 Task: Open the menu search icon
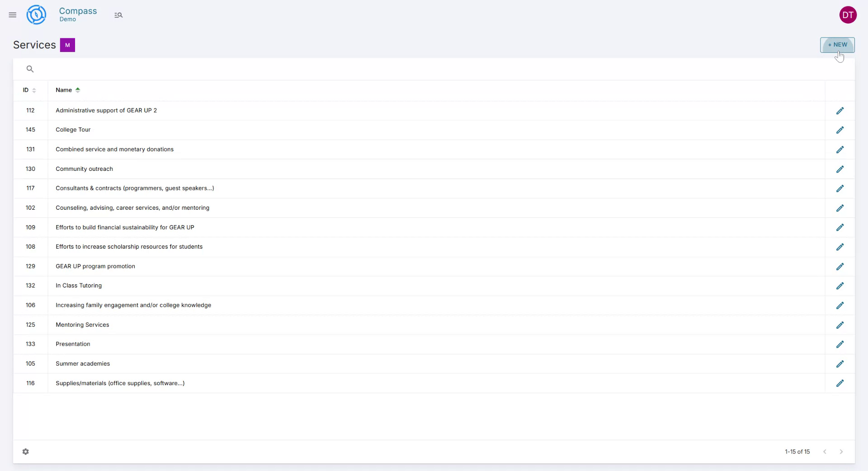tap(118, 15)
